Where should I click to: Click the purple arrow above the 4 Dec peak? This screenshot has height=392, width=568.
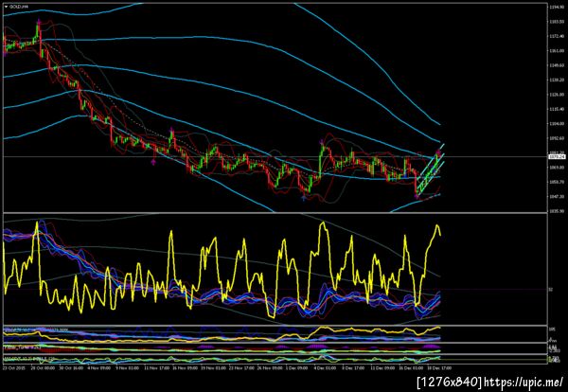(x=321, y=142)
